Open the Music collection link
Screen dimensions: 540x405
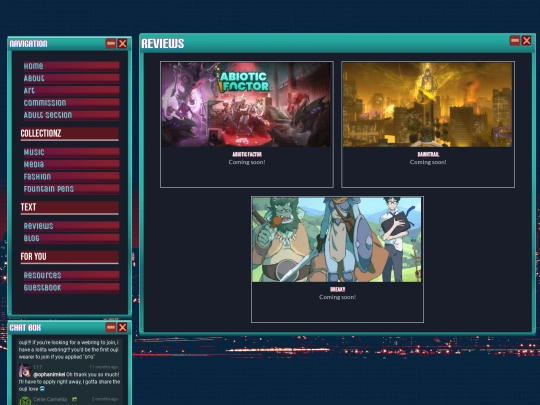click(71, 152)
